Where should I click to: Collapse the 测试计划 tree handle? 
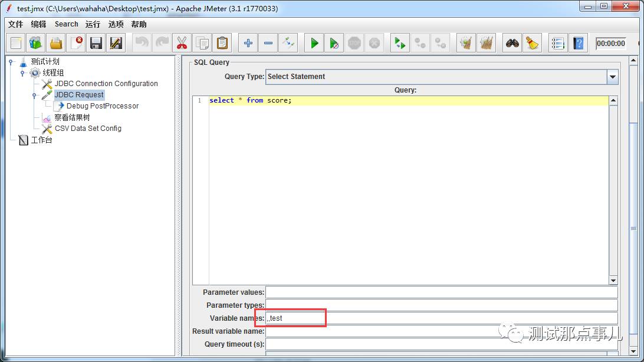click(12, 62)
